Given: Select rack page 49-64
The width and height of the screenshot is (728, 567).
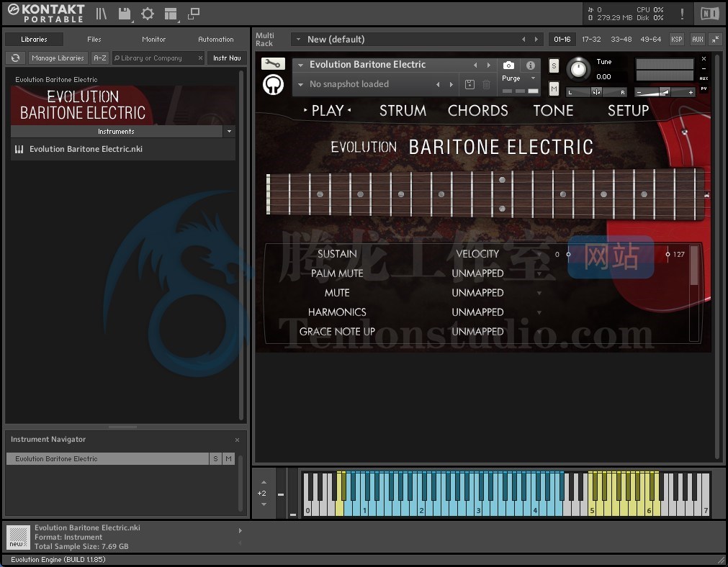Looking at the screenshot, I should click(650, 40).
